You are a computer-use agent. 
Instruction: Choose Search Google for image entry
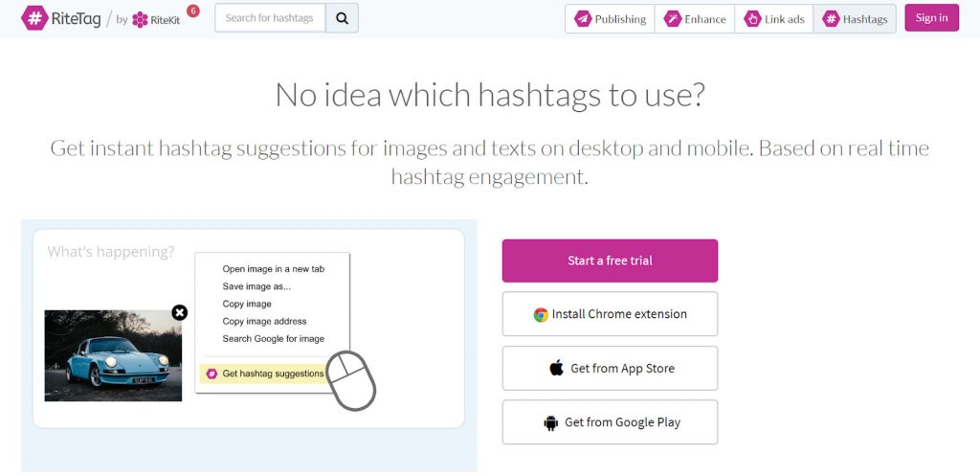point(273,338)
